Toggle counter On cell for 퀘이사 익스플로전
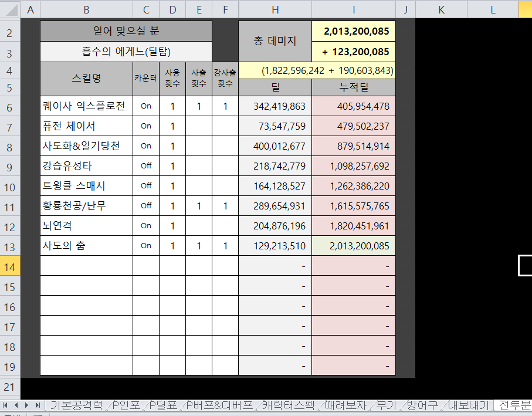This screenshot has width=532, height=416. (x=146, y=106)
